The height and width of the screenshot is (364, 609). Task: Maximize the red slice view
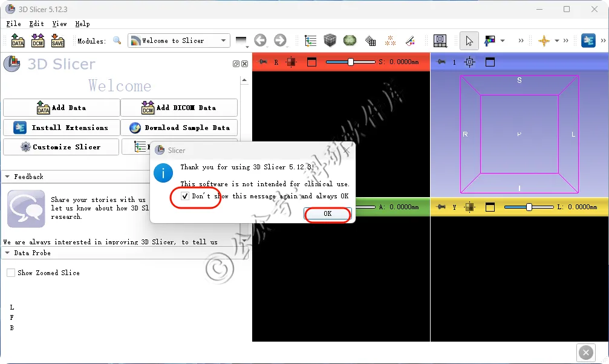pos(311,62)
